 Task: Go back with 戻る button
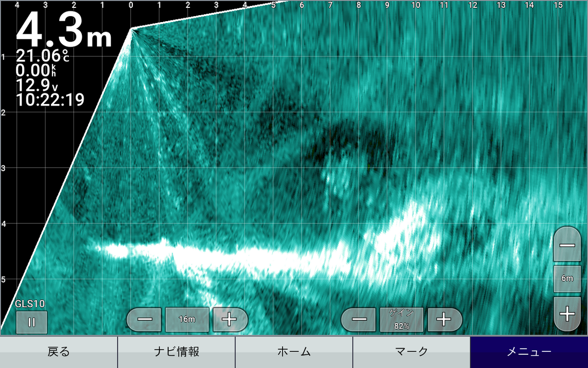point(59,352)
